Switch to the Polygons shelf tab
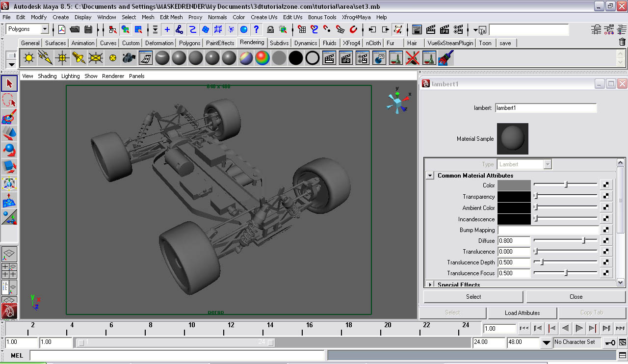This screenshot has width=628, height=364. tap(189, 43)
